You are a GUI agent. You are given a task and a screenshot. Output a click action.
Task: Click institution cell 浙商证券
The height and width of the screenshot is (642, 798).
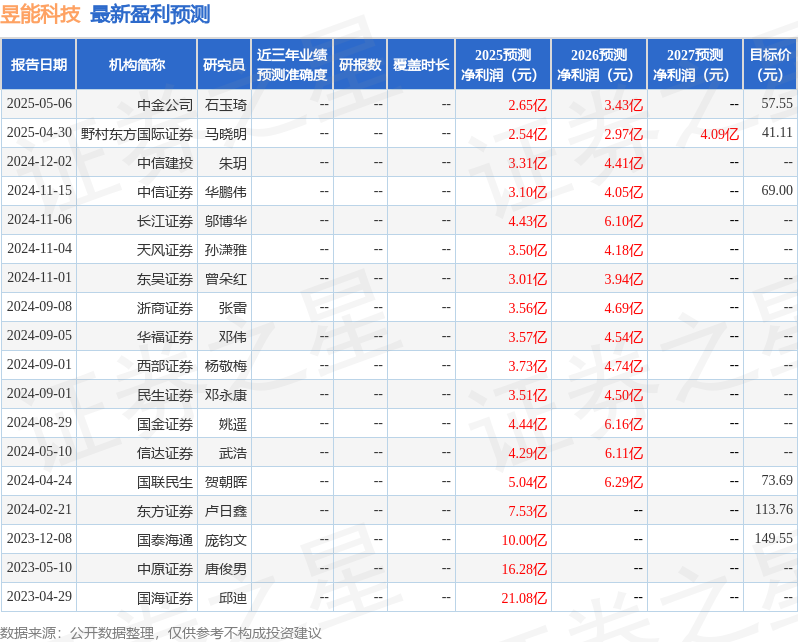(165, 308)
